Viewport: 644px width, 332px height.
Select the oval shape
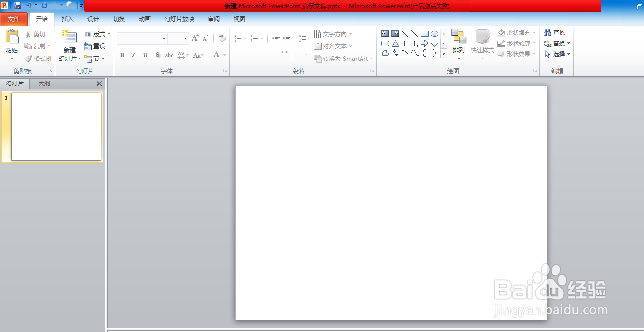(x=435, y=34)
